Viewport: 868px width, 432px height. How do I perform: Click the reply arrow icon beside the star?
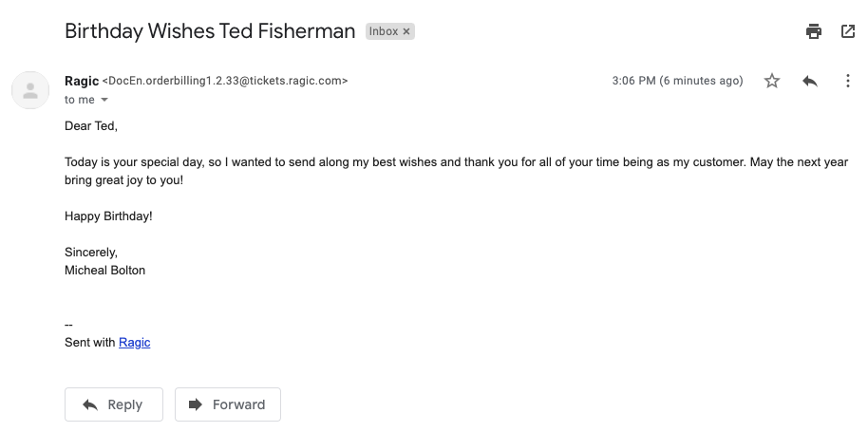tap(810, 82)
